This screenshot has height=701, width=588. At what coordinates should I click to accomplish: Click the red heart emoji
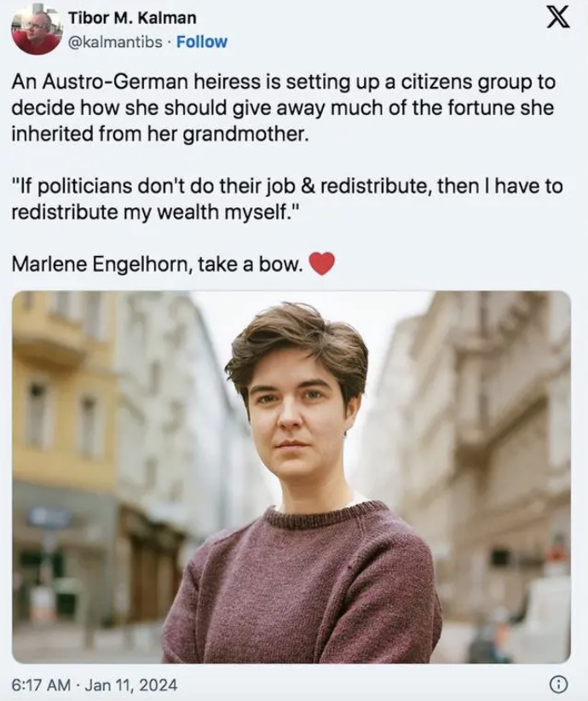[322, 264]
